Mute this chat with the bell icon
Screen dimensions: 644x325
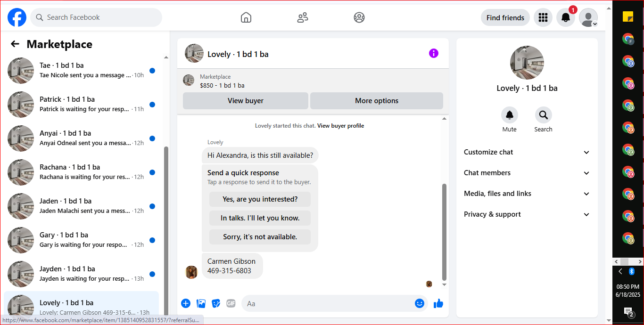click(x=509, y=115)
